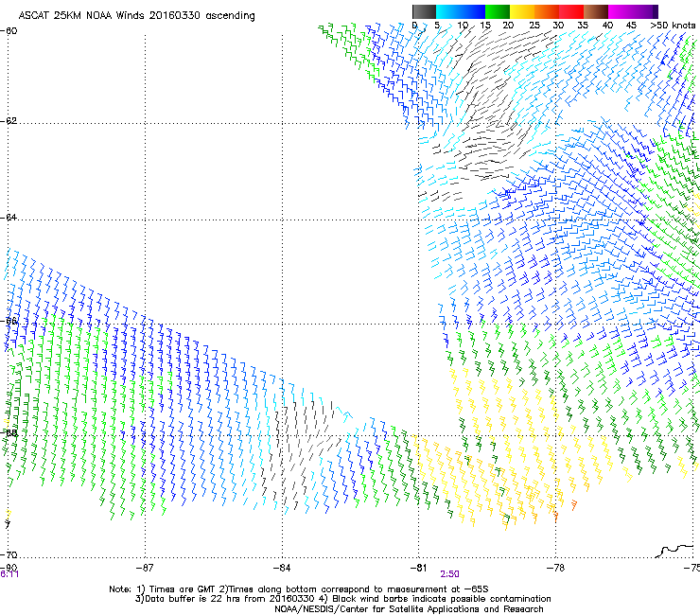700x615 pixels.
Task: Pick the yellow 20–25 knots legend swatch
Action: point(522,11)
